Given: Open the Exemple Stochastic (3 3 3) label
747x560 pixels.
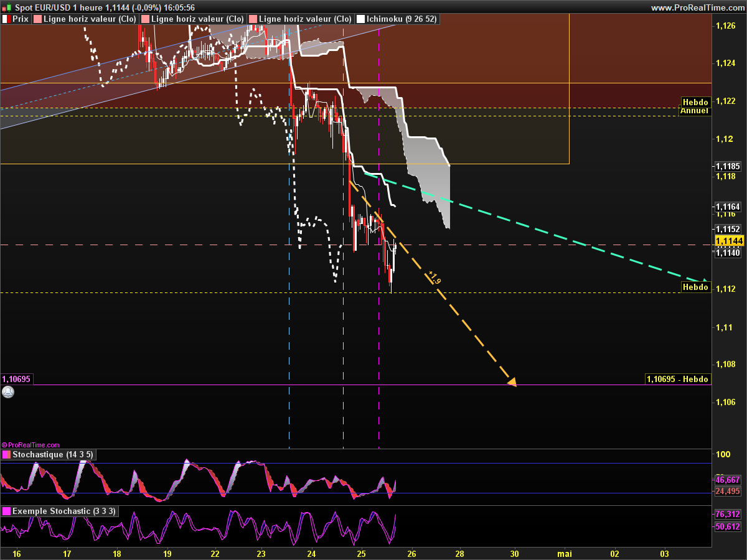Looking at the screenshot, I should pos(64,511).
